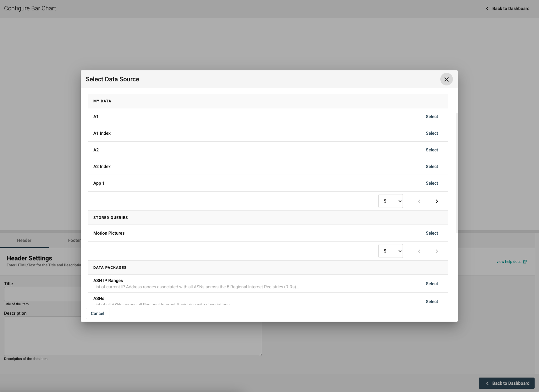Choose Select for A2 data source
Image resolution: width=539 pixels, height=392 pixels.
(x=432, y=150)
